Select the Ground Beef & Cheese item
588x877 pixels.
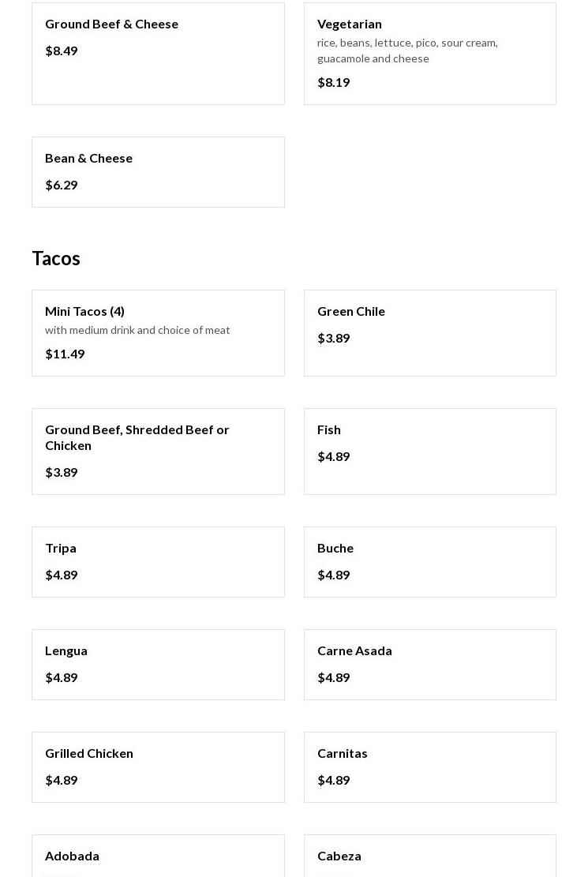click(x=158, y=53)
